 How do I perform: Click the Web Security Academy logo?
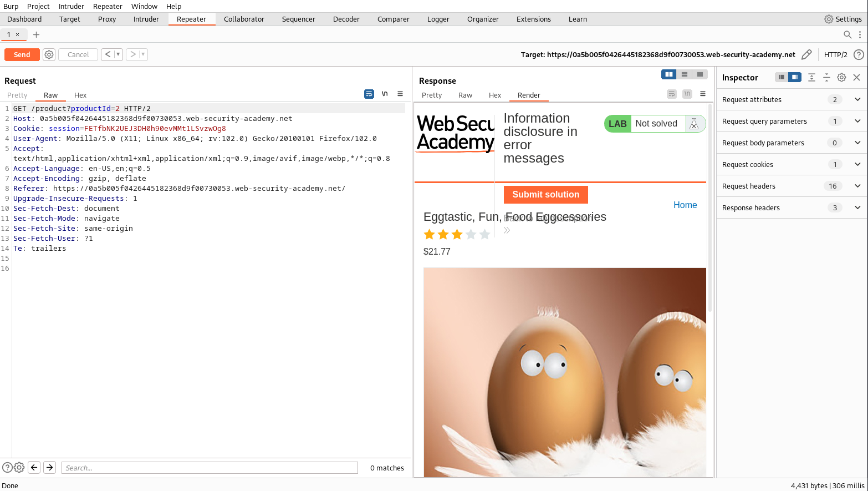455,133
